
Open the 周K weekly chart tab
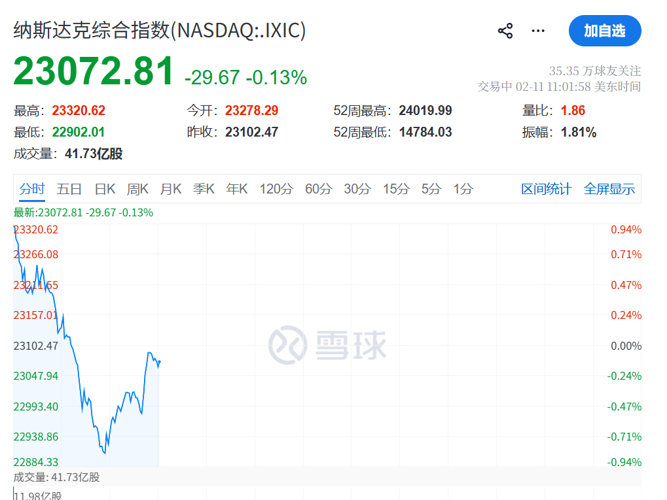[138, 189]
